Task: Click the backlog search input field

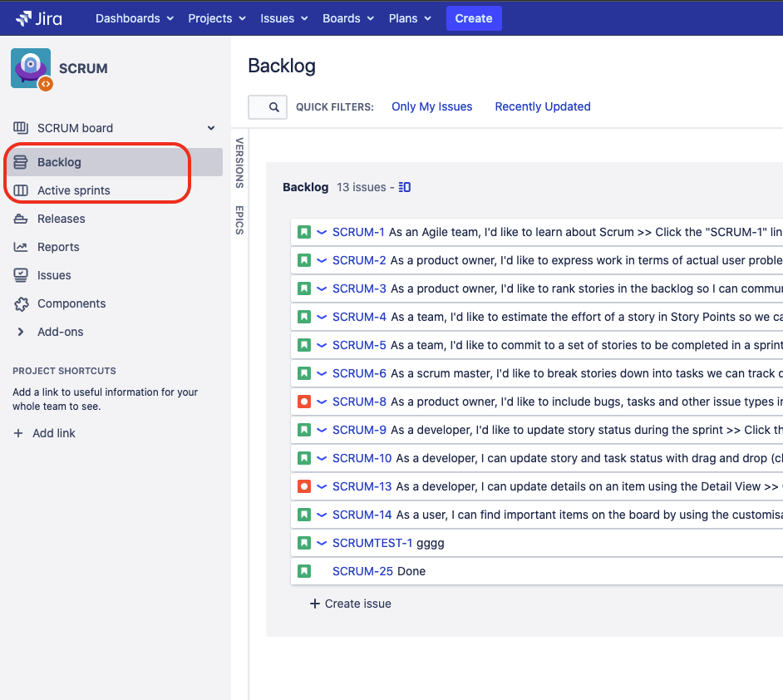Action: (268, 107)
